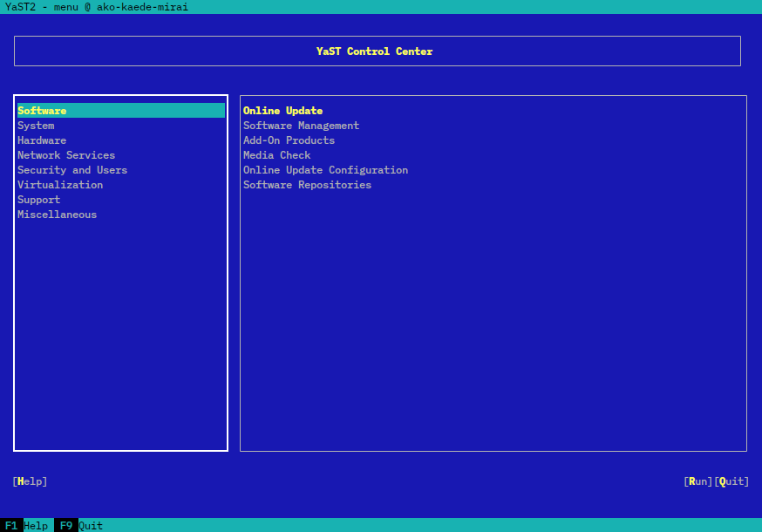
Task: Select Software Repositories module
Action: click(x=307, y=185)
